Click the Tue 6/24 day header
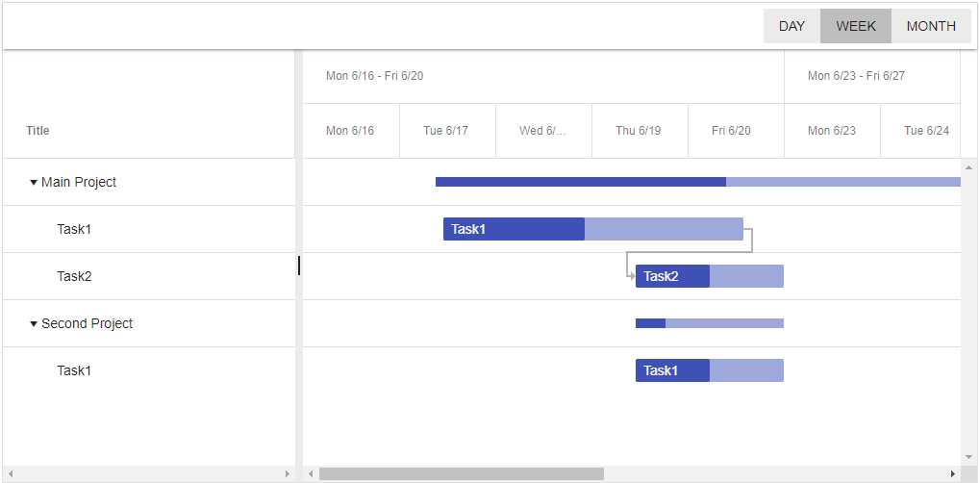The height and width of the screenshot is (483, 980). 920,131
